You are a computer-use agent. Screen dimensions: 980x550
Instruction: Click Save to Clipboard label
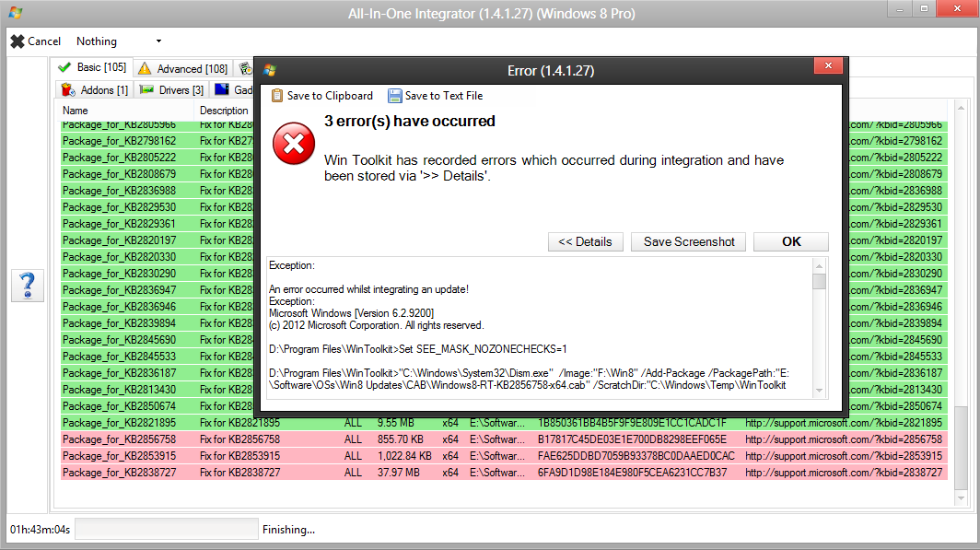point(330,96)
